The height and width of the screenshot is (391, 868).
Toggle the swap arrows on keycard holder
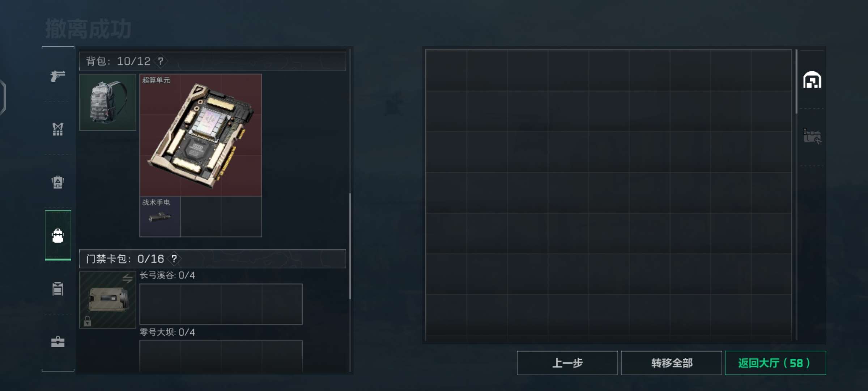click(x=127, y=278)
